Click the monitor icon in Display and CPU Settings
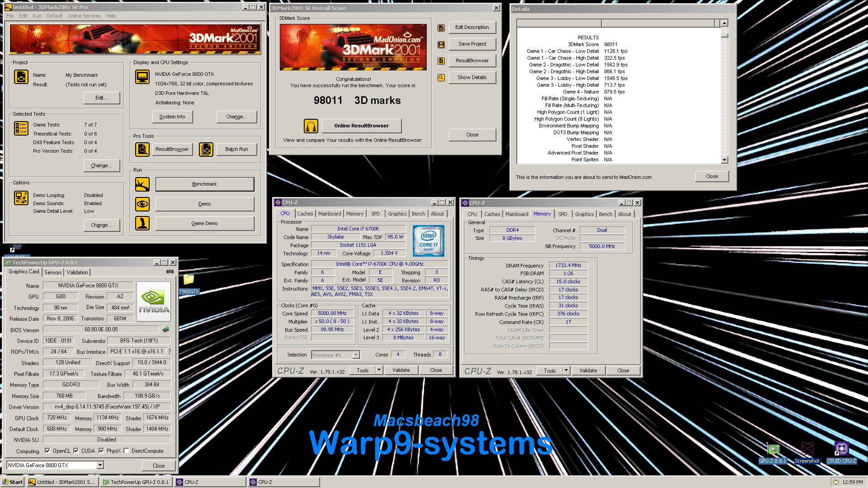The width and height of the screenshot is (868, 488). [142, 77]
